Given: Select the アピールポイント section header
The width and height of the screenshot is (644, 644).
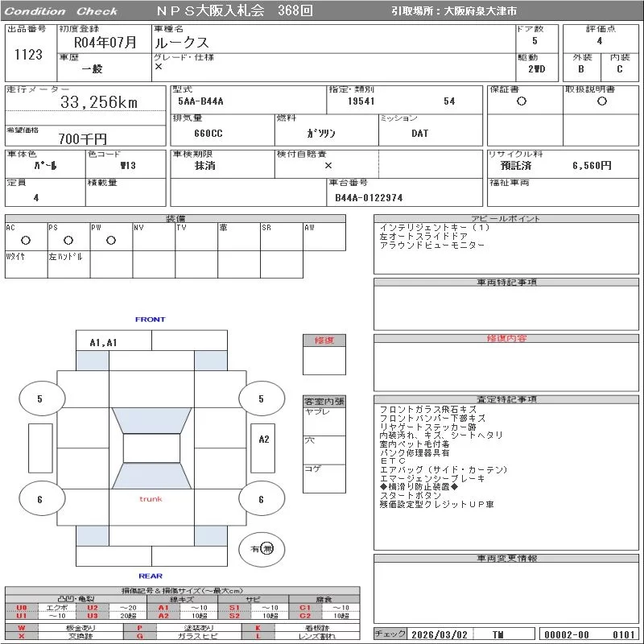Looking at the screenshot, I should pos(506,218).
